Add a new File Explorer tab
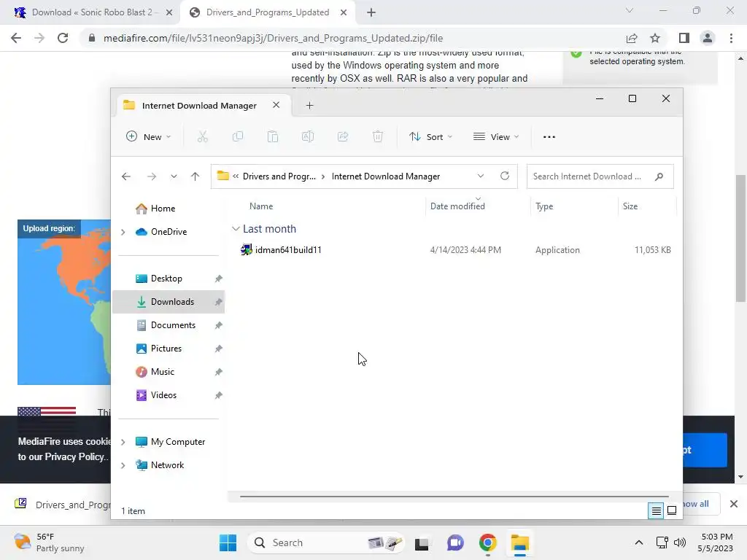747x560 pixels. [309, 105]
